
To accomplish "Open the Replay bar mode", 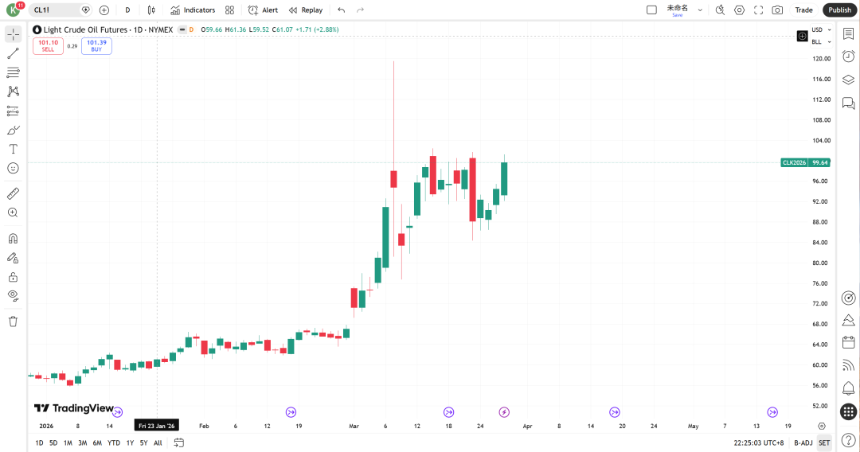I will click(306, 10).
